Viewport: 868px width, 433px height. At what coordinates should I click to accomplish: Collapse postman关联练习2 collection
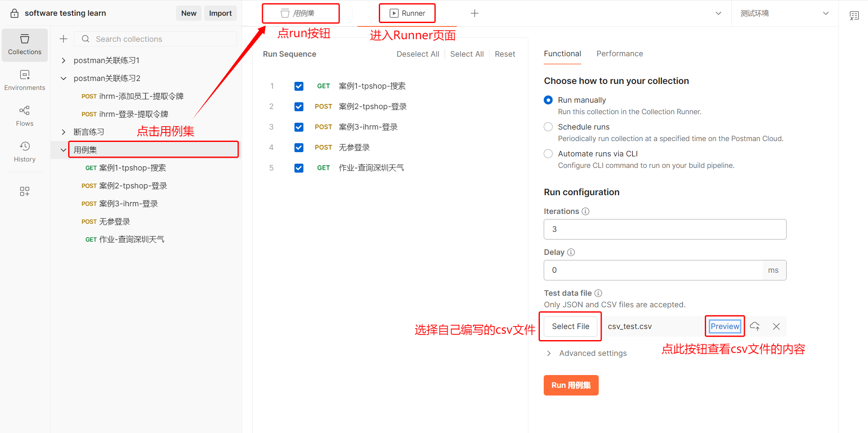[63, 78]
